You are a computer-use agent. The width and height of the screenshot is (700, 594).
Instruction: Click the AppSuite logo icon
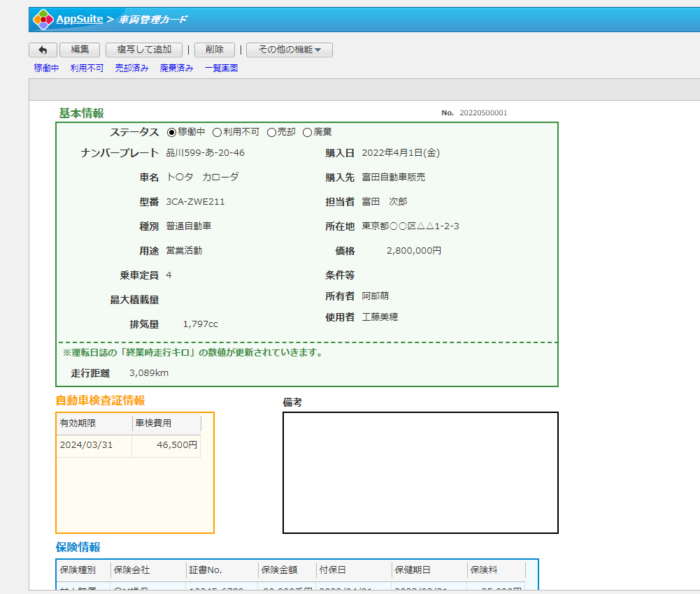[43, 20]
